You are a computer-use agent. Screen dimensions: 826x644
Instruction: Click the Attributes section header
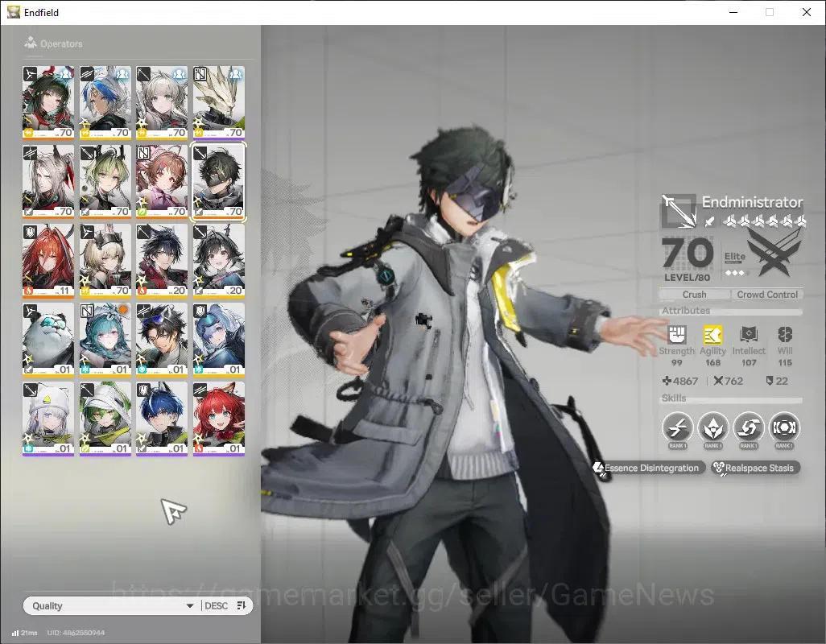click(x=686, y=310)
